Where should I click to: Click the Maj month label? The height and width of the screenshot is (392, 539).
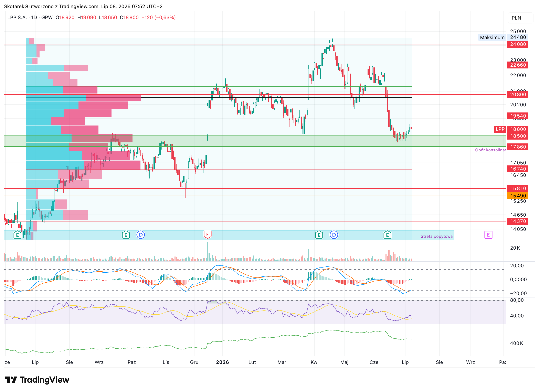pyautogui.click(x=344, y=362)
